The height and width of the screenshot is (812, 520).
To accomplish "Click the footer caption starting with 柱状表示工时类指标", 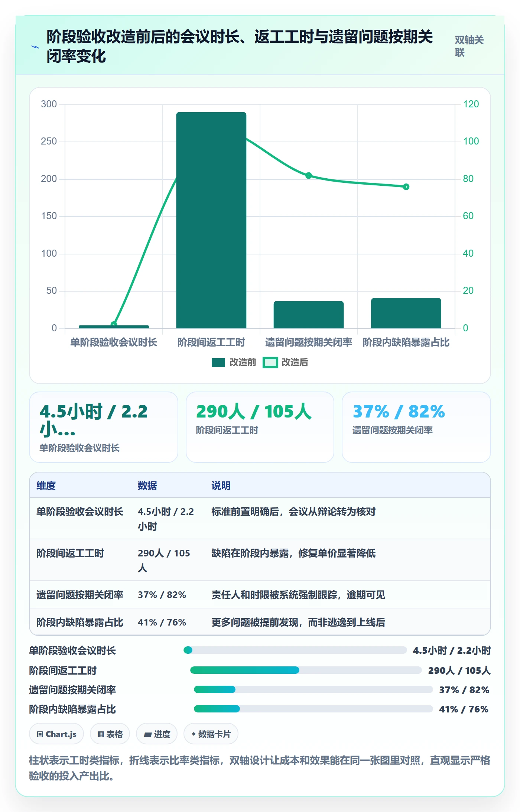I will (260, 768).
